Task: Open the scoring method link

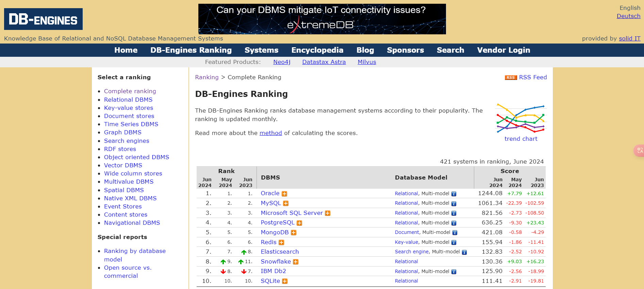Action: pyautogui.click(x=271, y=133)
